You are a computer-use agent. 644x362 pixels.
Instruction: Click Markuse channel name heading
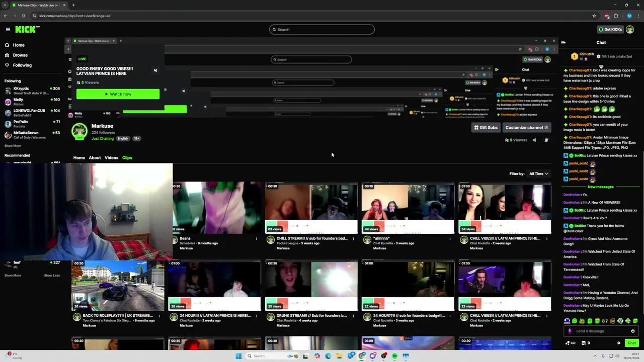click(x=102, y=126)
